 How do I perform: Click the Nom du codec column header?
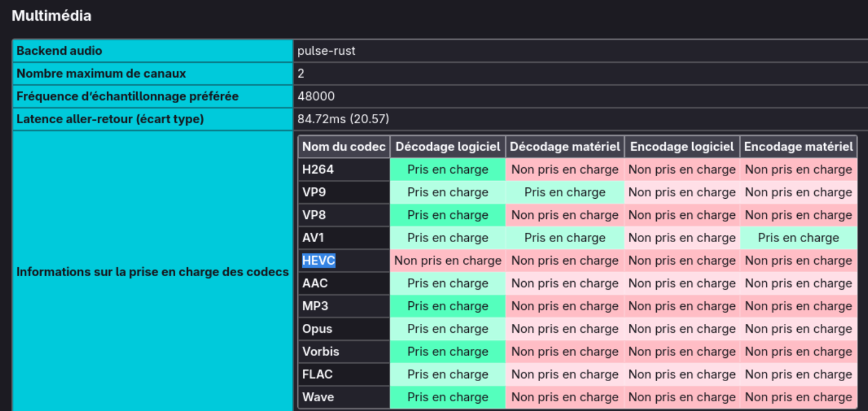coord(344,146)
